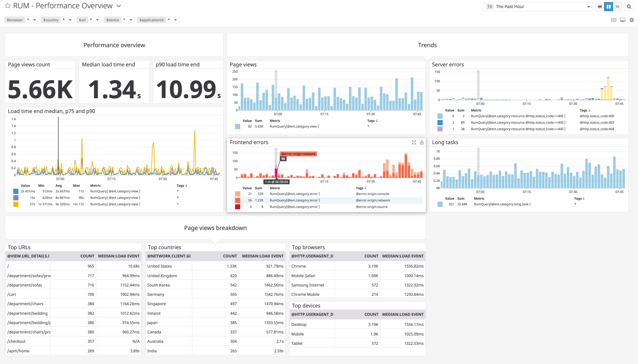This screenshot has height=364, width=638.
Task: Select Chrome in the Top browsers table
Action: tap(299, 266)
